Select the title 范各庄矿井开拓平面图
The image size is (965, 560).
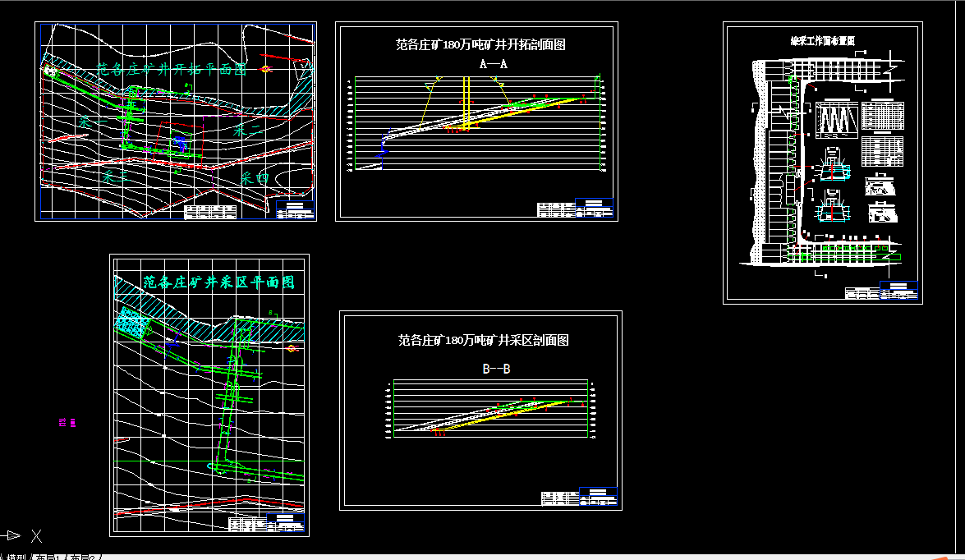[x=172, y=69]
